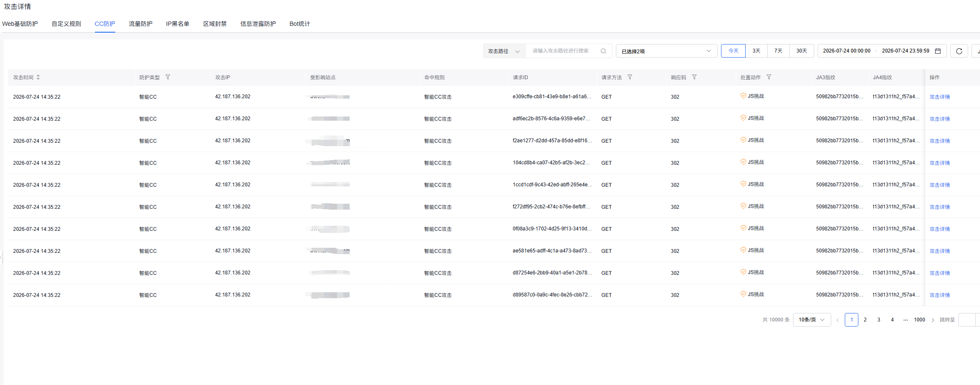Select 3天 time range
Viewport: 980px width, 385px height.
click(756, 51)
